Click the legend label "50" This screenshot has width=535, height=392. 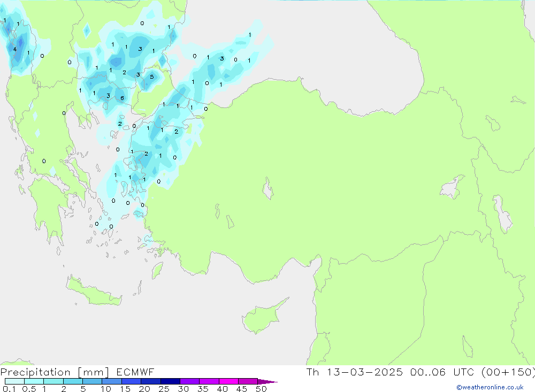[262, 389]
